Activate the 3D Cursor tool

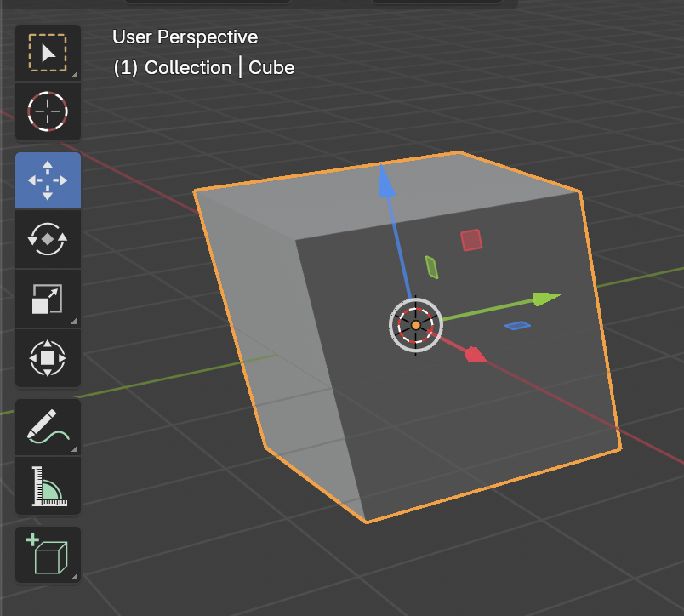coord(48,111)
